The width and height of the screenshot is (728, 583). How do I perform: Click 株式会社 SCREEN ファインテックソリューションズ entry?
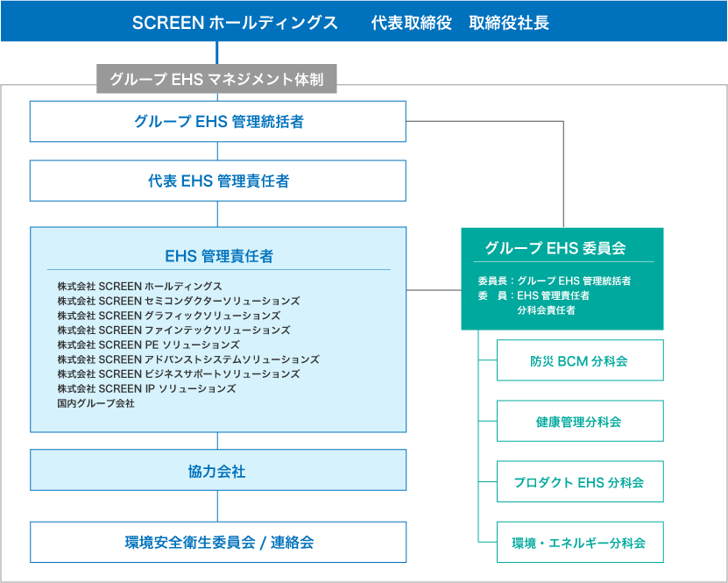coord(173,331)
